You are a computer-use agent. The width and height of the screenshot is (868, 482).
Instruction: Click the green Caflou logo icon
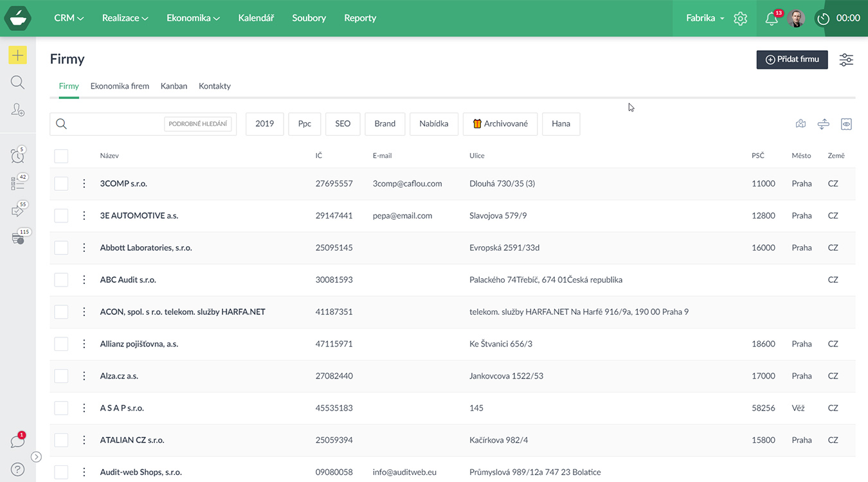point(17,18)
